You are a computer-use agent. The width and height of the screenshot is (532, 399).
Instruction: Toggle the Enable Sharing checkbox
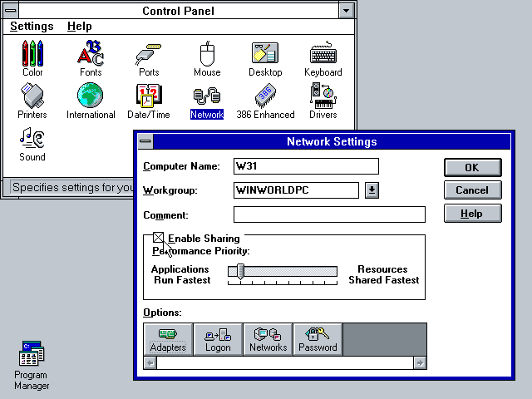click(158, 238)
